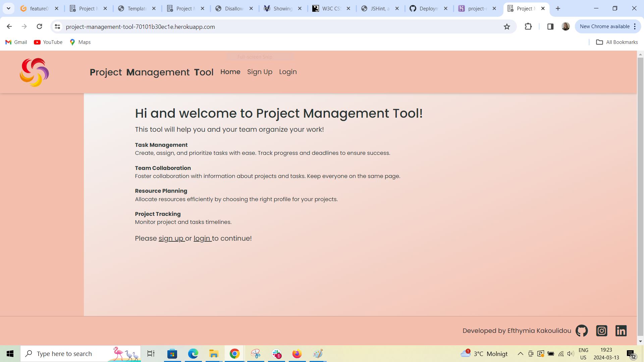Click the login link to continue
The width and height of the screenshot is (644, 362).
pos(202,238)
